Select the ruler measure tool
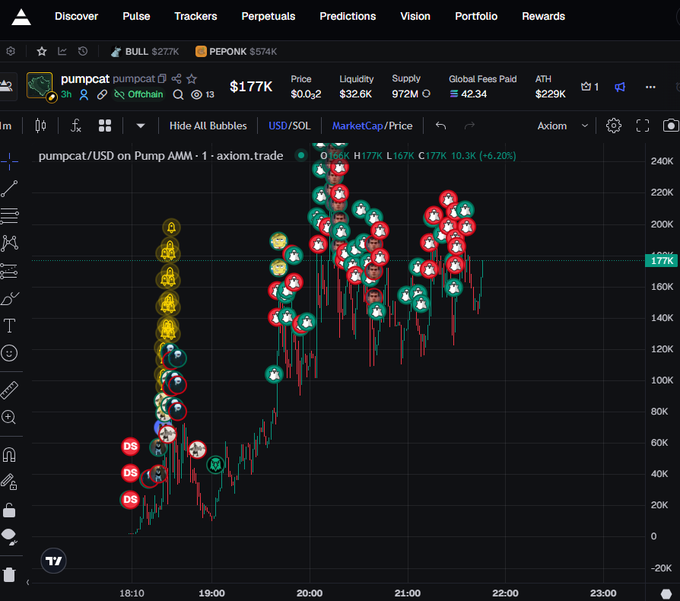The image size is (680, 601). coord(10,390)
